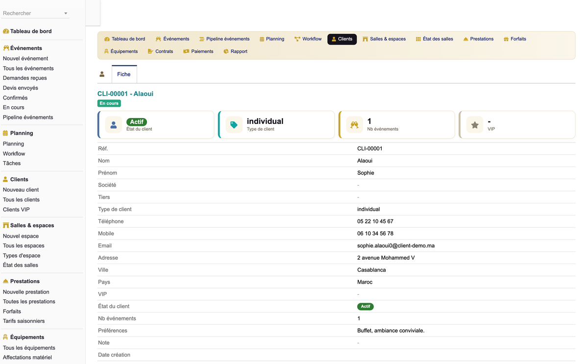Viewport: 588px width, 364px height.
Task: Click the Salles & espaces sidebar icon
Action: 6,225
